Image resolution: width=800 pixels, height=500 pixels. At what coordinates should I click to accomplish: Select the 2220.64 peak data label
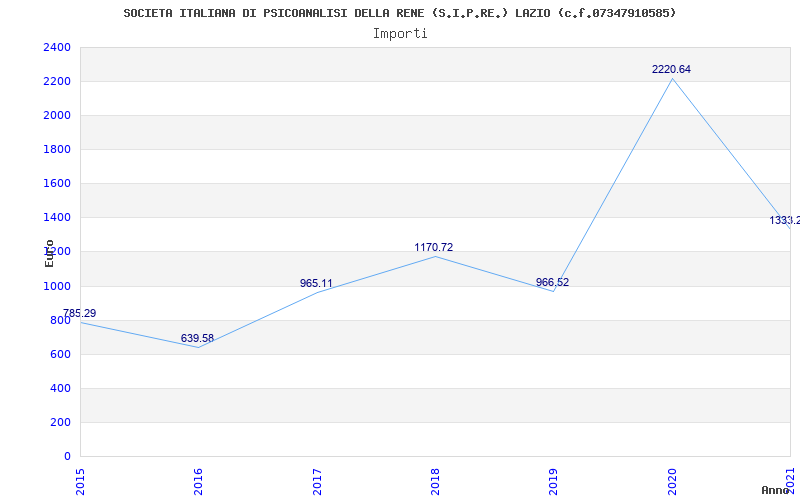tap(671, 69)
